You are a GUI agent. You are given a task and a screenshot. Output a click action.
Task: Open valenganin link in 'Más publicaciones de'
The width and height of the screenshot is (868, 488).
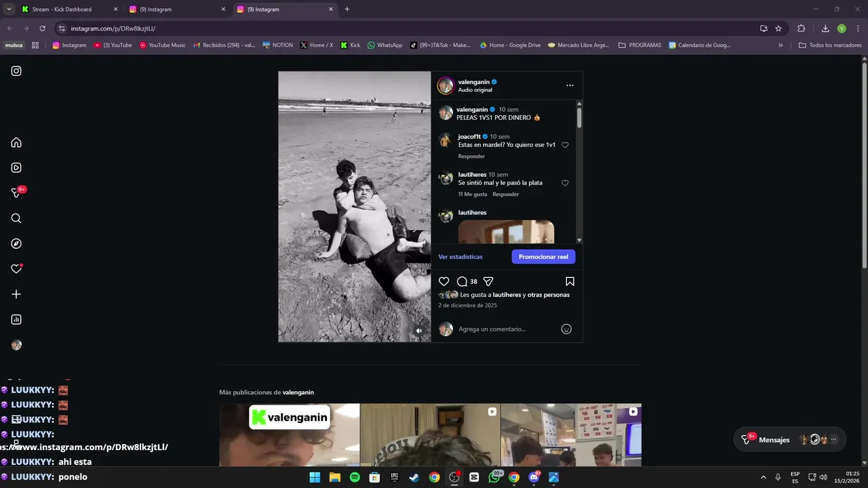tap(298, 392)
